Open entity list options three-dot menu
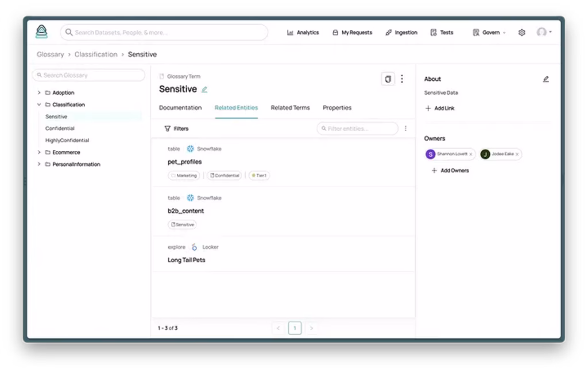588x373 pixels. [405, 129]
